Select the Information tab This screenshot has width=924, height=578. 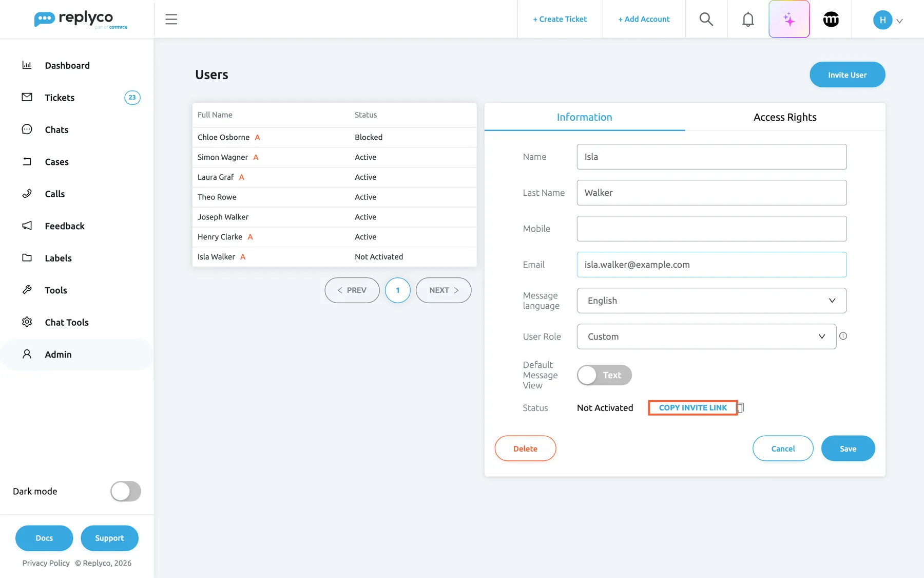pyautogui.click(x=585, y=117)
